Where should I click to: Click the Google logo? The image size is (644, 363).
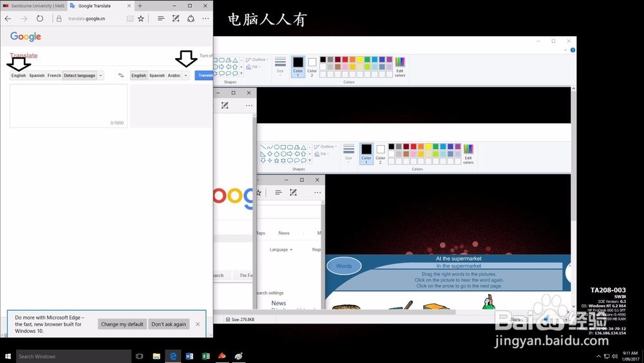(x=26, y=37)
